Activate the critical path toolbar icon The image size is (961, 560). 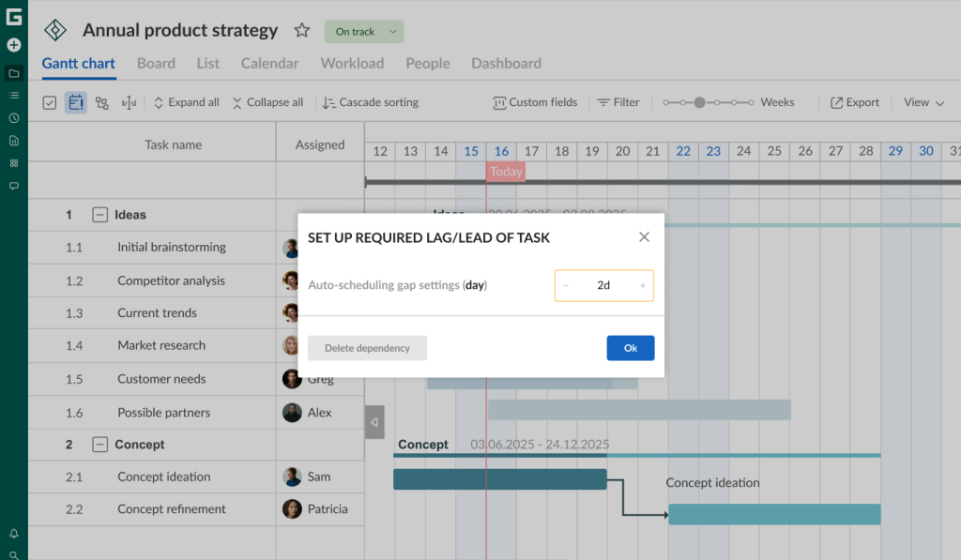click(128, 102)
